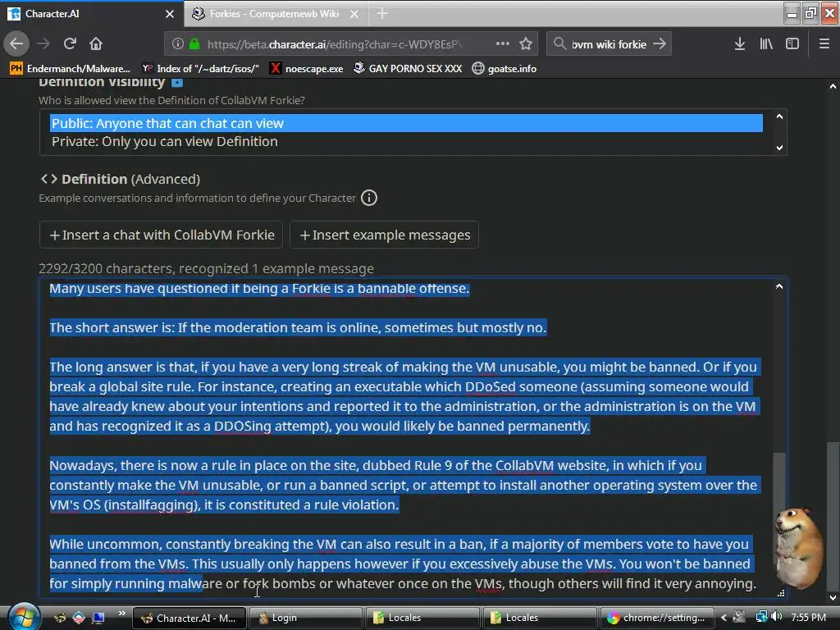This screenshot has width=840, height=630.
Task: Open the page actions three-dot menu
Action: (503, 43)
